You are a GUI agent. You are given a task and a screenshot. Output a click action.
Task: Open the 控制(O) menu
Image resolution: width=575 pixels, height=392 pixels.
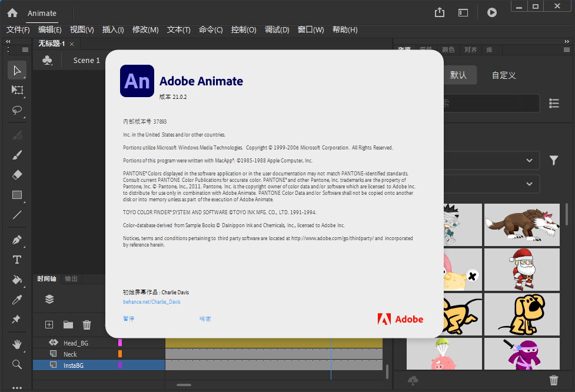tap(244, 29)
